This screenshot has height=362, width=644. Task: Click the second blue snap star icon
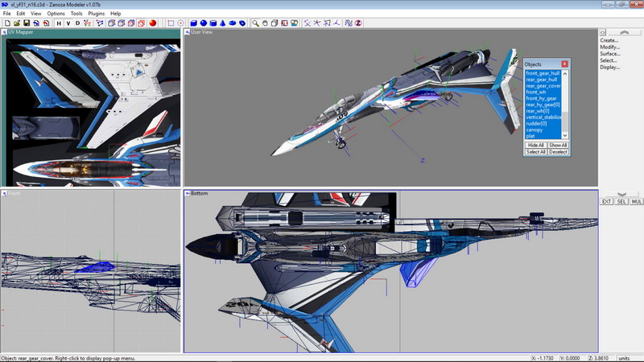coord(316,23)
